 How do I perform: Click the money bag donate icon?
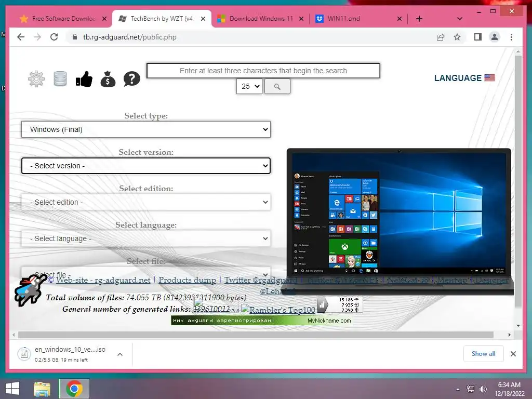pos(108,79)
